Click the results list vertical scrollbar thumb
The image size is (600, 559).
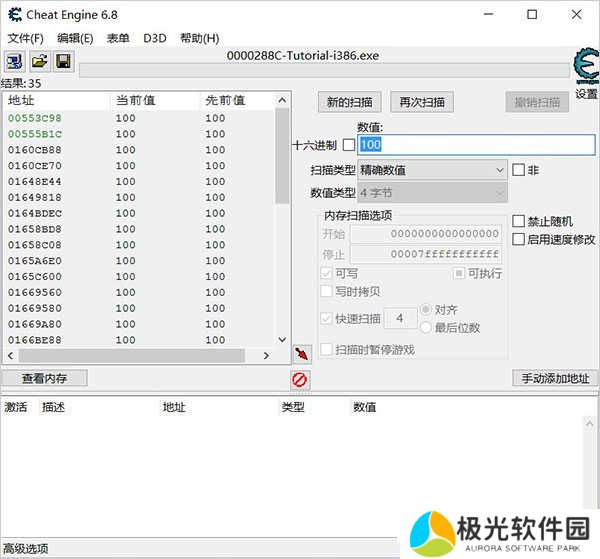(x=282, y=156)
